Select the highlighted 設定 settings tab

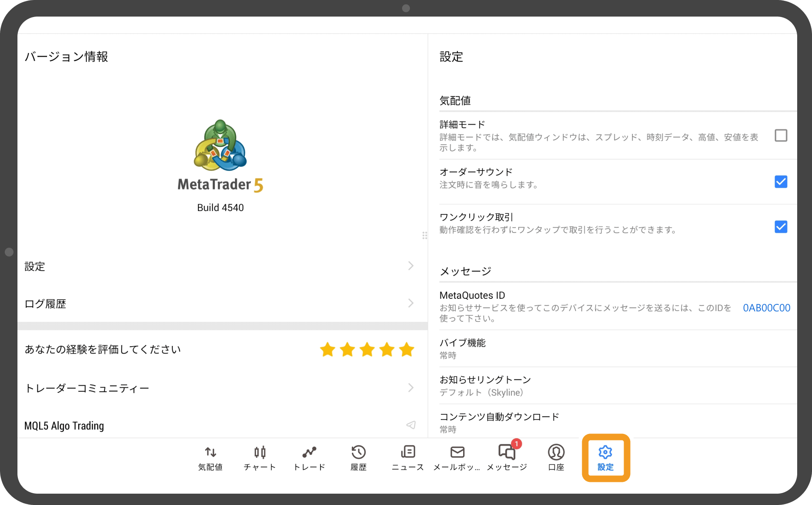605,457
